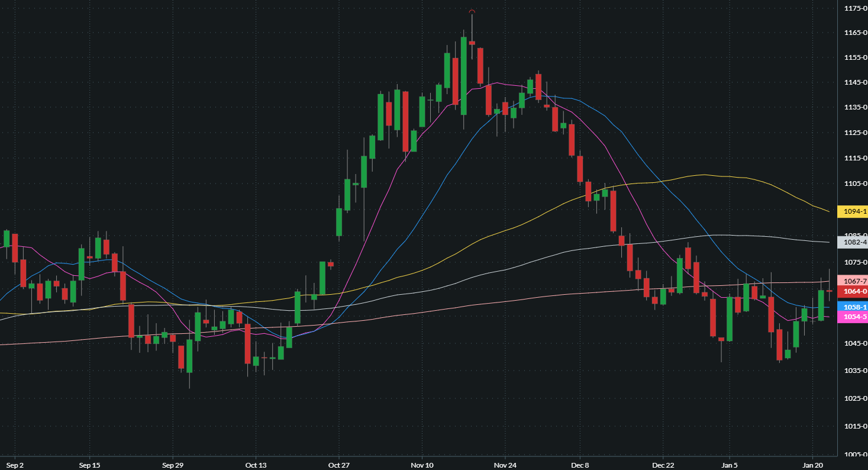
Task: Click the 1015-0 price axis label
Action: click(x=856, y=426)
